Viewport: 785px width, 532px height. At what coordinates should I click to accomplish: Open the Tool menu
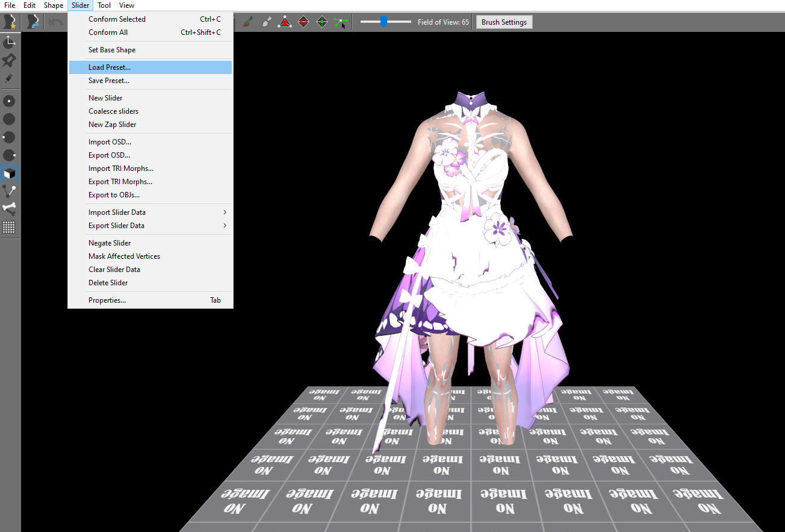[104, 5]
